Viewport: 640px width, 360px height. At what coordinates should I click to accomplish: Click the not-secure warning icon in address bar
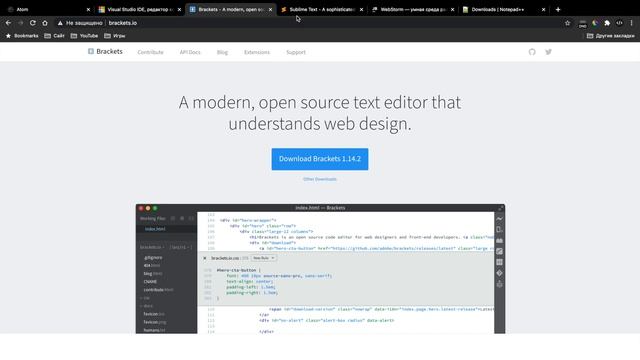tap(60, 23)
